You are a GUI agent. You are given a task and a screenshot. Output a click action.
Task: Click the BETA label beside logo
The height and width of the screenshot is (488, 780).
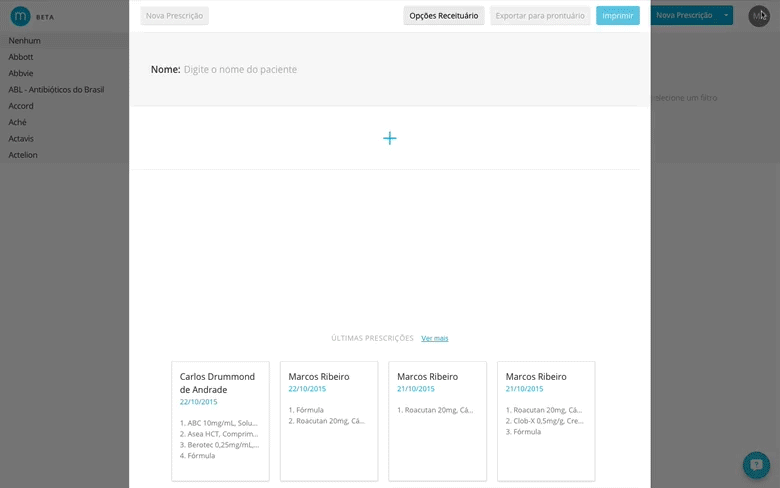tap(45, 17)
